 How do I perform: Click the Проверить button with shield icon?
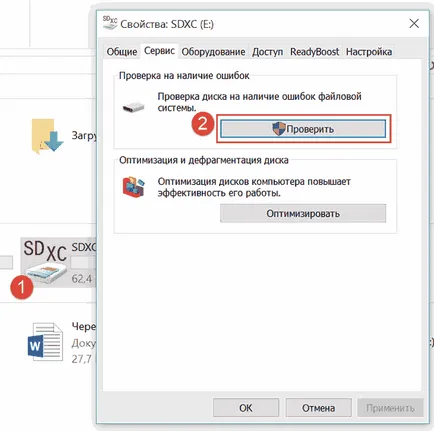point(303,129)
